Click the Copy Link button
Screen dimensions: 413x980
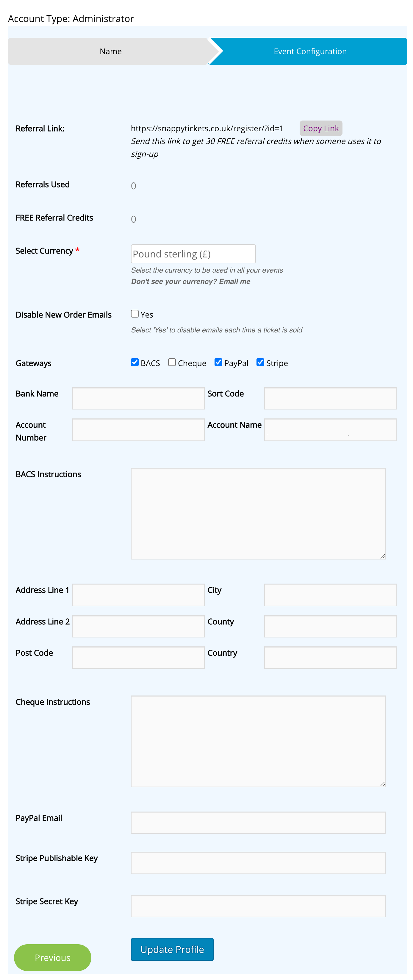[x=320, y=129]
